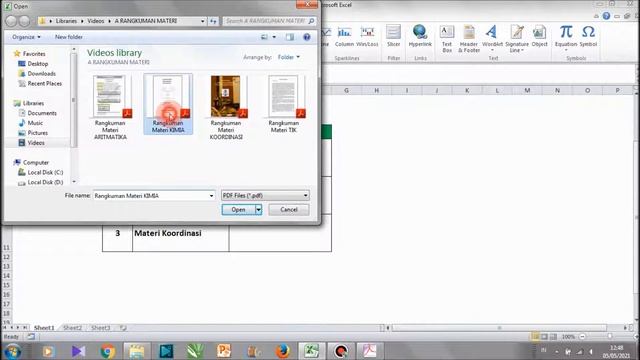Open Excel help icon
Image resolution: width=640 pixels, height=360 pixels.
tap(606, 16)
